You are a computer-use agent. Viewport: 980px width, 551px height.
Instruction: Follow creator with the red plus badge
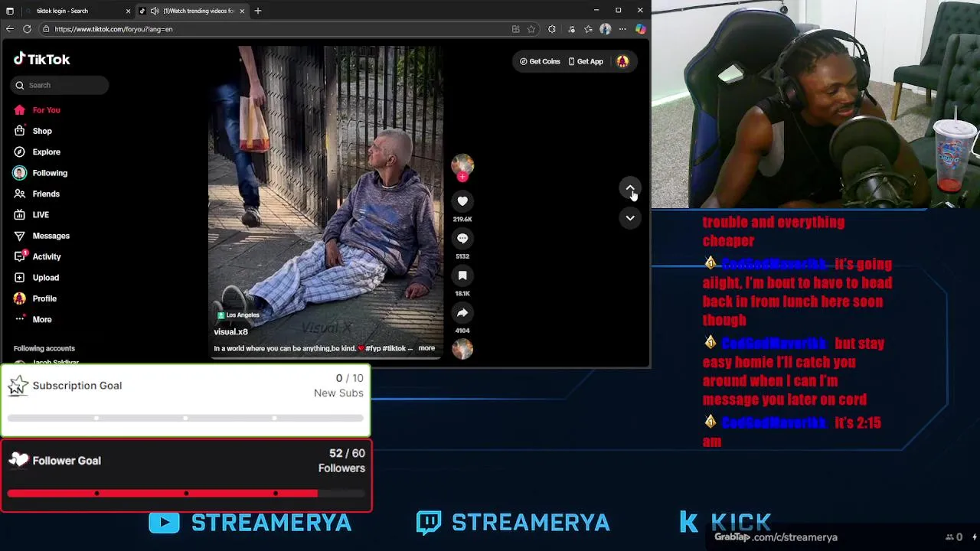(462, 177)
